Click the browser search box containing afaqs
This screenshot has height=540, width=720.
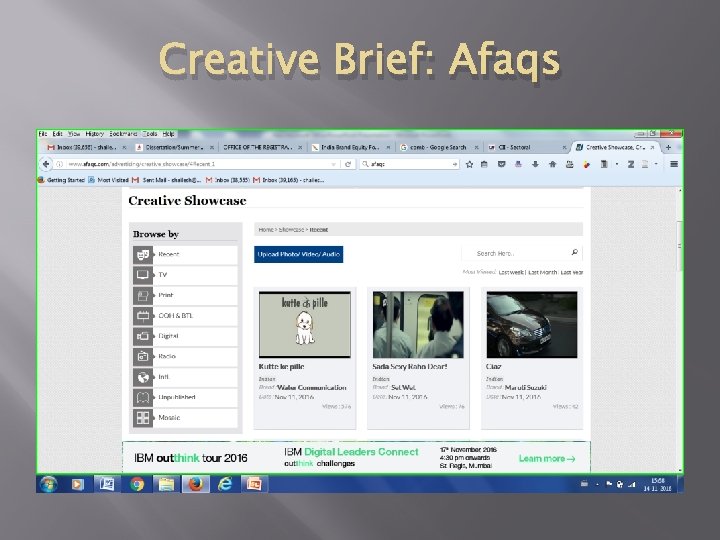[x=409, y=164]
